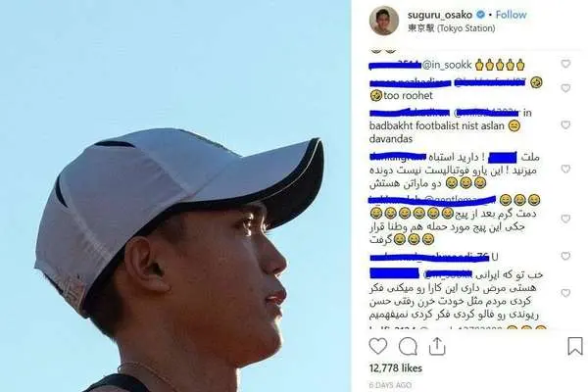View the 12,778 likes list
Viewport: 588px width, 392px height.
[396, 368]
